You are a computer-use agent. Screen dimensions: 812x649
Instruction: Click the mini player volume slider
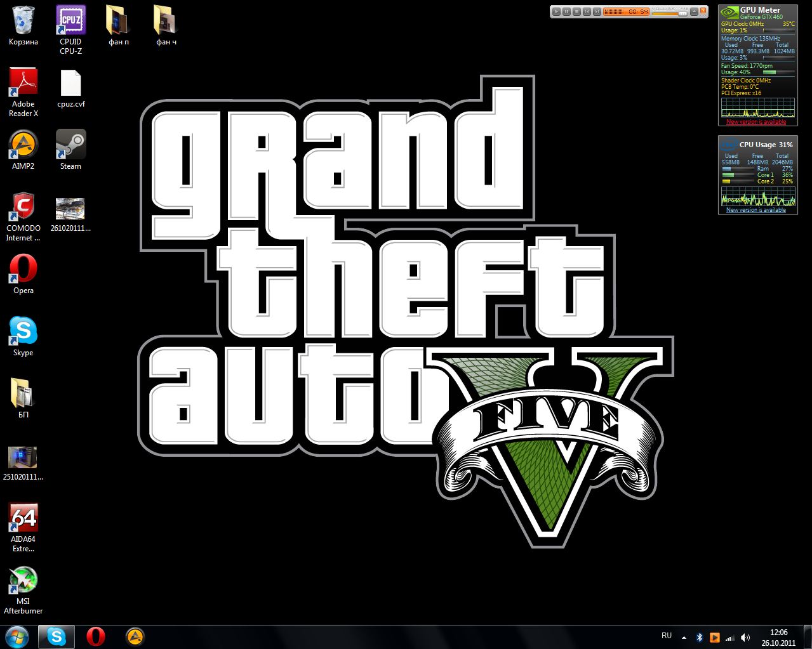point(670,12)
